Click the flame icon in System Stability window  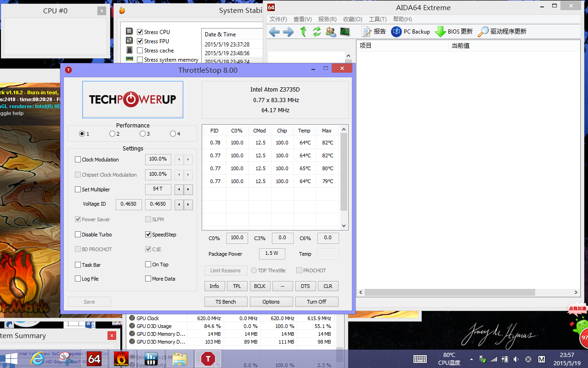tap(122, 10)
